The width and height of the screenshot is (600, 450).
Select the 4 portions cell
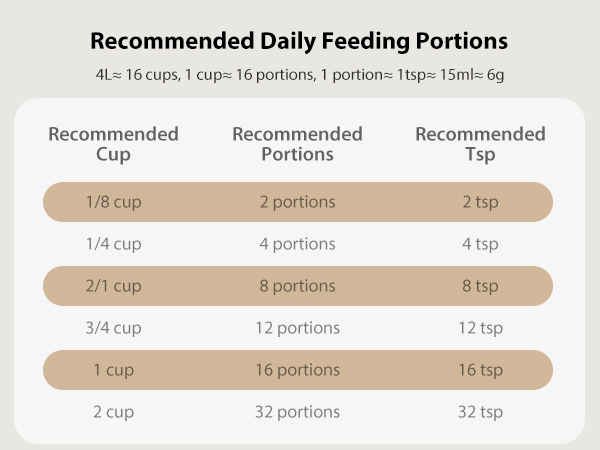(297, 244)
